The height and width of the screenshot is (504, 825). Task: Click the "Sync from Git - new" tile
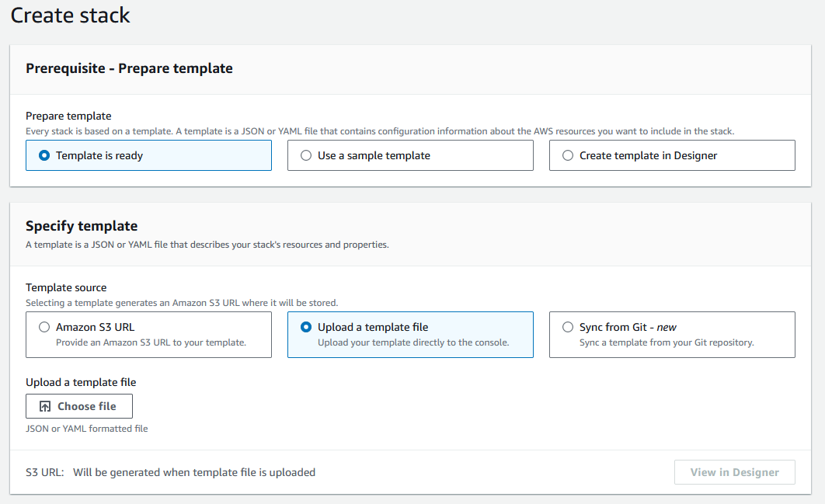point(672,333)
